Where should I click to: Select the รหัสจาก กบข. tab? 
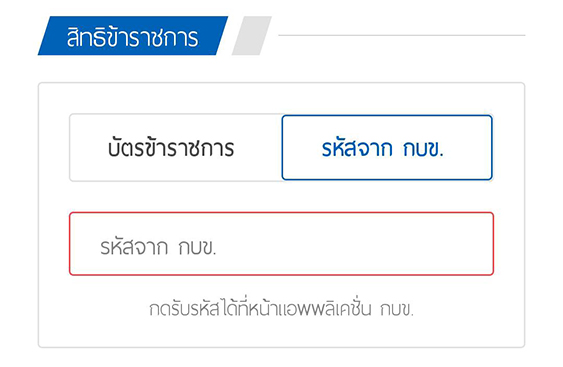387,148
